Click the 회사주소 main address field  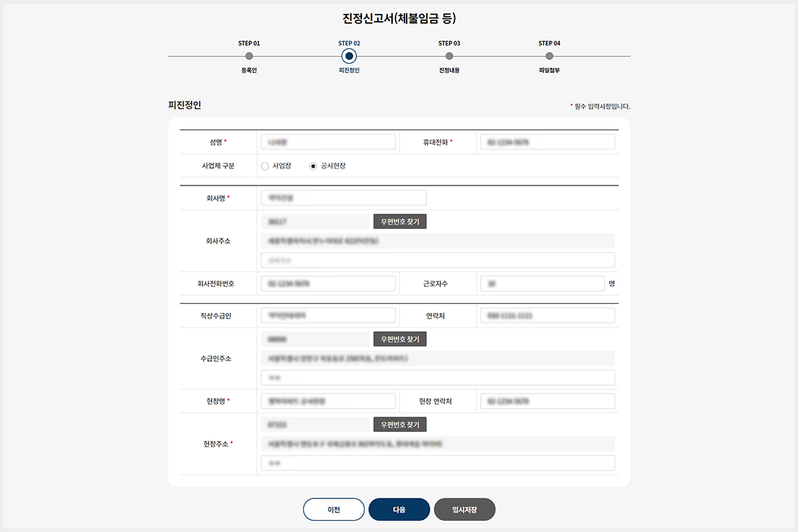coord(437,241)
